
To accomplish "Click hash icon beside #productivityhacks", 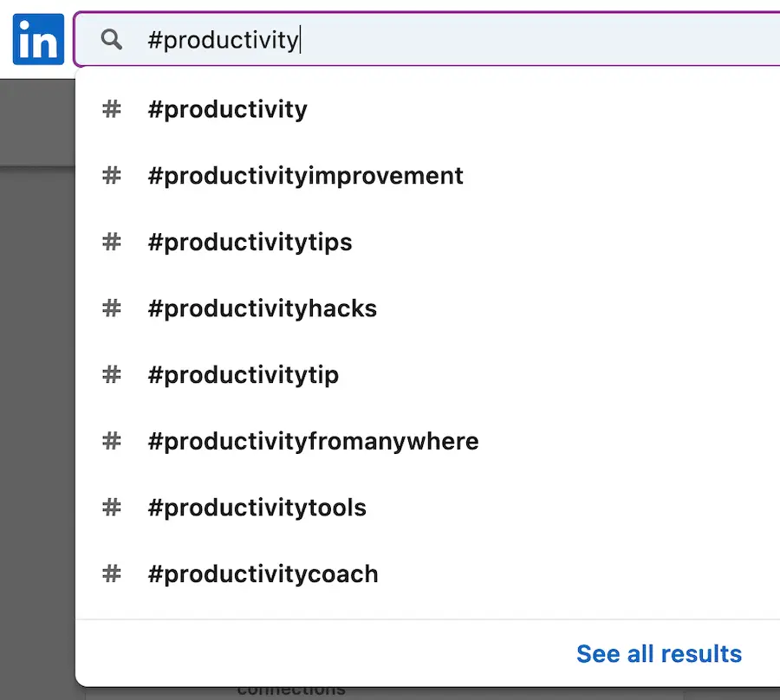I will (x=112, y=308).
